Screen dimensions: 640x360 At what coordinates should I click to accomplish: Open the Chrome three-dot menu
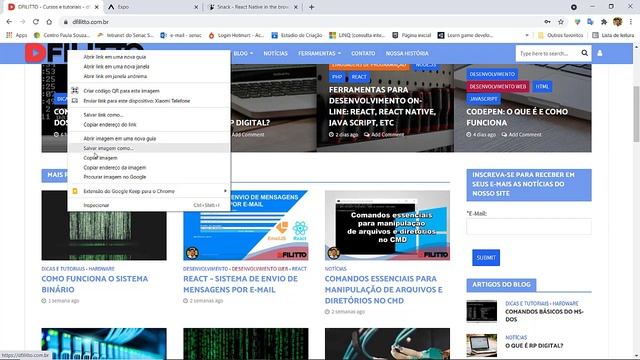tap(631, 22)
